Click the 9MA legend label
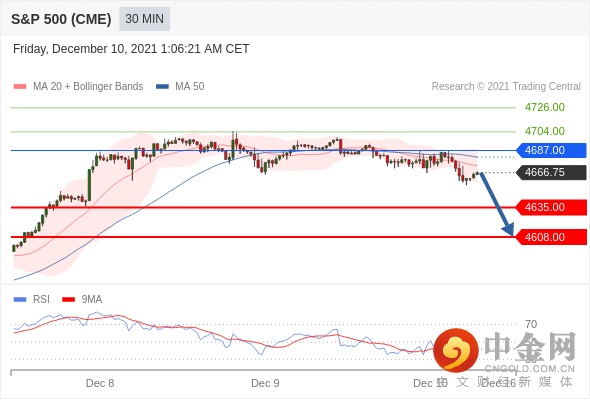 click(x=92, y=300)
